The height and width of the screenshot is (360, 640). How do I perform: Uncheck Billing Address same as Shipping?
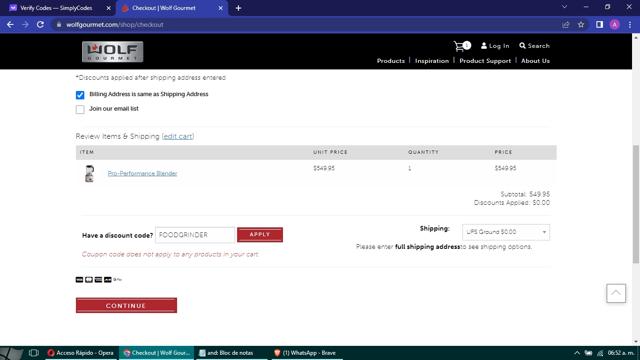click(x=80, y=95)
